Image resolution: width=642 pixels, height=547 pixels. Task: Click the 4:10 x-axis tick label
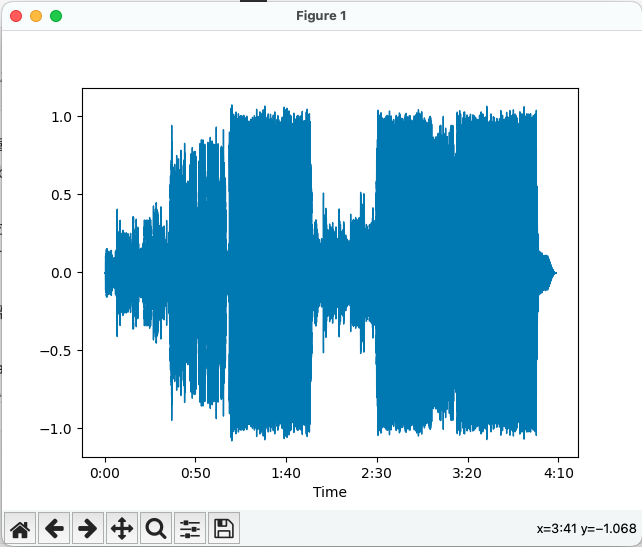coord(558,473)
